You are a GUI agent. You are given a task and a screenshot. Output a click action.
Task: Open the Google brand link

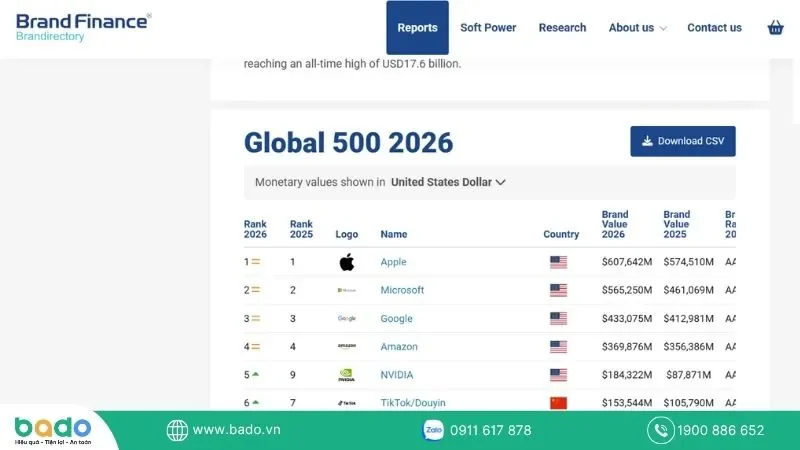pyautogui.click(x=396, y=318)
